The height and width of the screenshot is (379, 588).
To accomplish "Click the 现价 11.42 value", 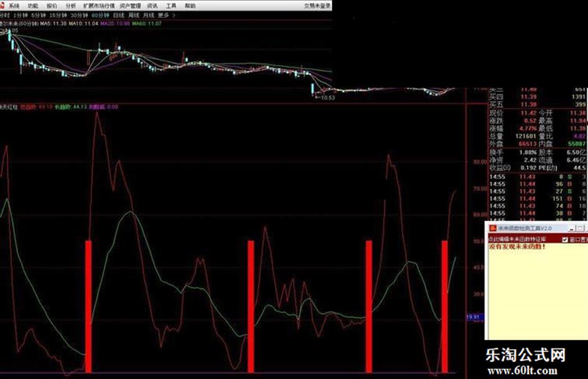I will pos(528,113).
